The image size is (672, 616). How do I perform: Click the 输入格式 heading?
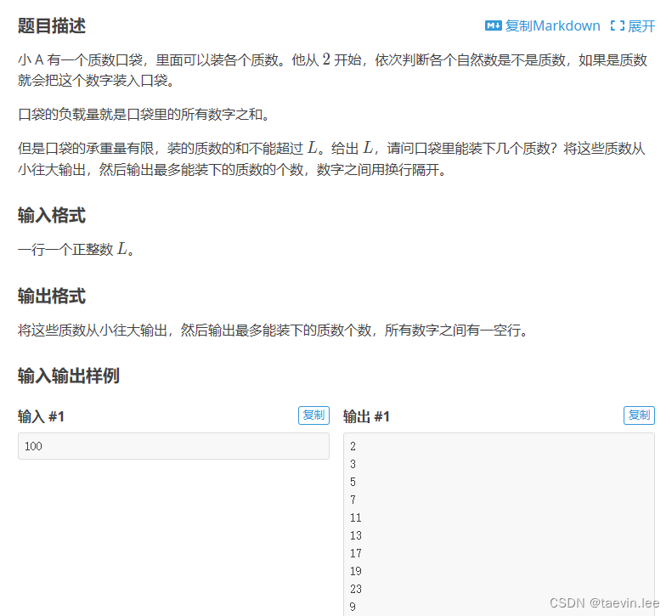pos(52,215)
